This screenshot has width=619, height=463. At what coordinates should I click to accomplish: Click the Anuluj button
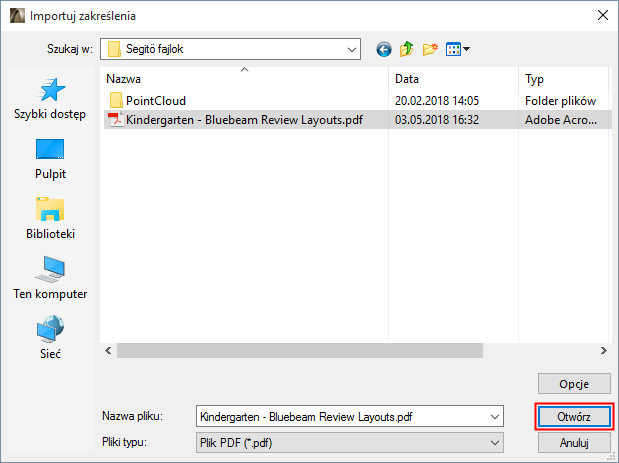coord(574,443)
